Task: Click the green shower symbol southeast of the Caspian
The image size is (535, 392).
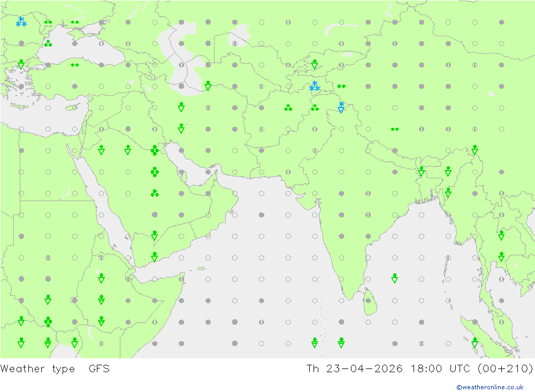Action: [x=208, y=85]
